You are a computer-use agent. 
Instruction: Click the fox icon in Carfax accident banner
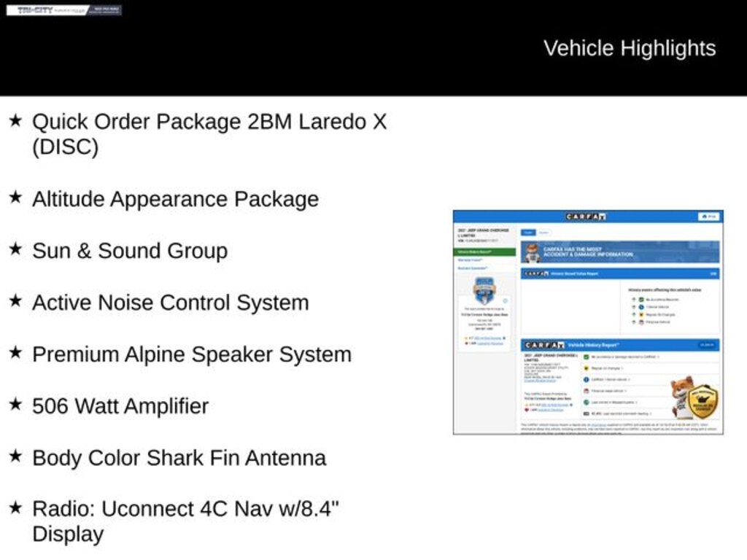pyautogui.click(x=533, y=252)
